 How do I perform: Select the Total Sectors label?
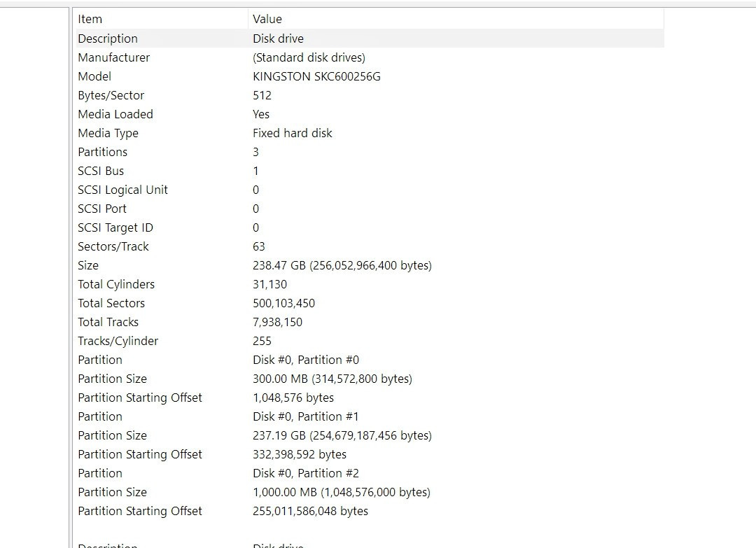pyautogui.click(x=111, y=303)
